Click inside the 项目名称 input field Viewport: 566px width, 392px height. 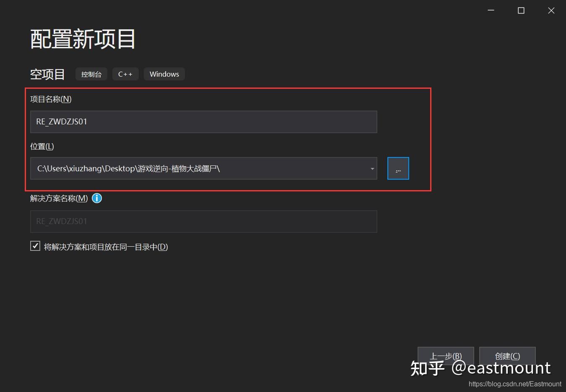point(203,122)
